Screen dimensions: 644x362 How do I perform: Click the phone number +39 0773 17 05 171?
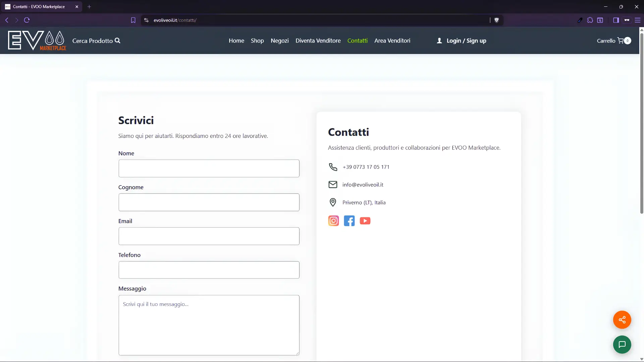pyautogui.click(x=366, y=167)
